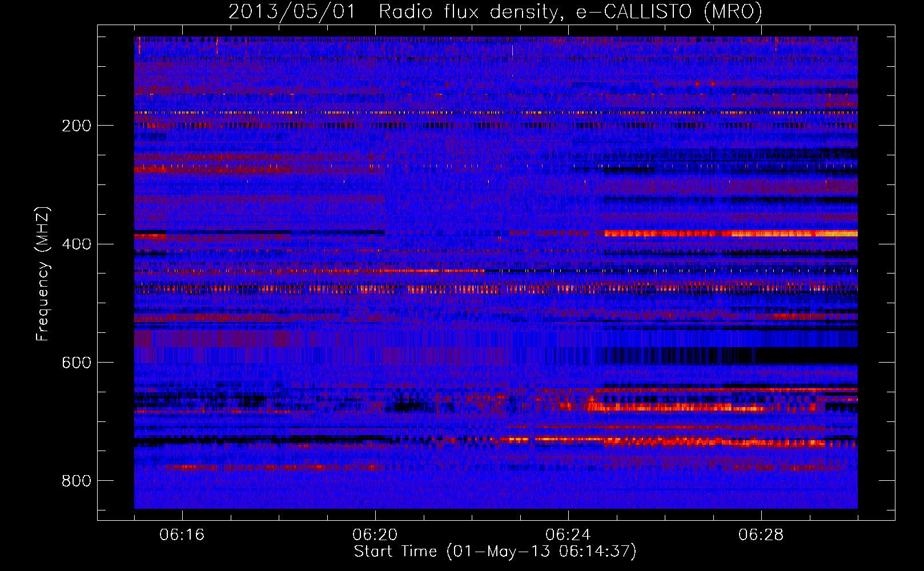Click the 06:28 time tick label
924x571 pixels.
[761, 534]
